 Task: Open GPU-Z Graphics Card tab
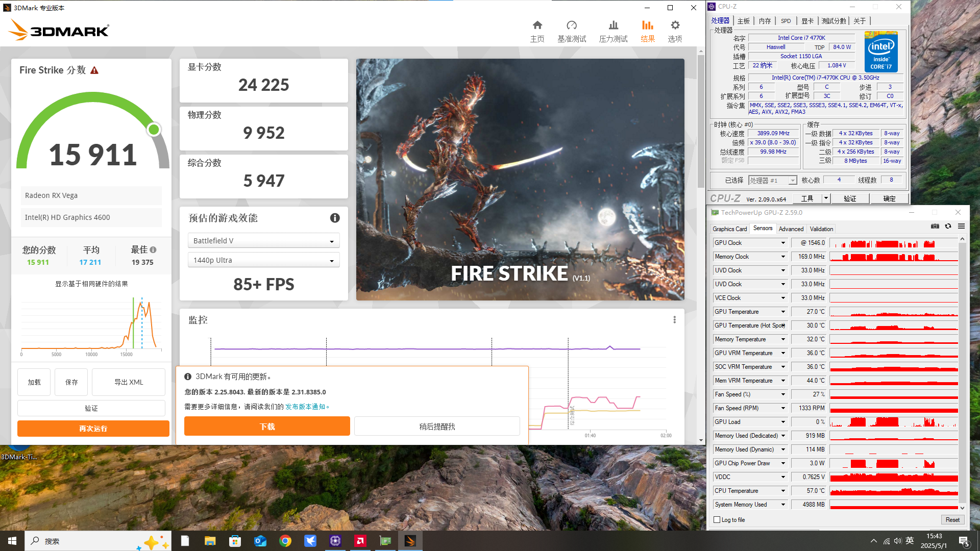(x=729, y=229)
